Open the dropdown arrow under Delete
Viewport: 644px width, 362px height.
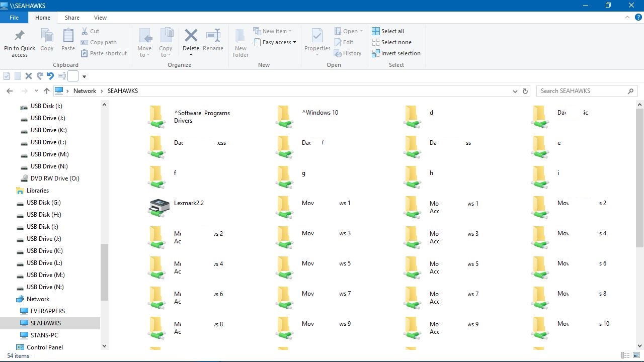click(x=191, y=55)
